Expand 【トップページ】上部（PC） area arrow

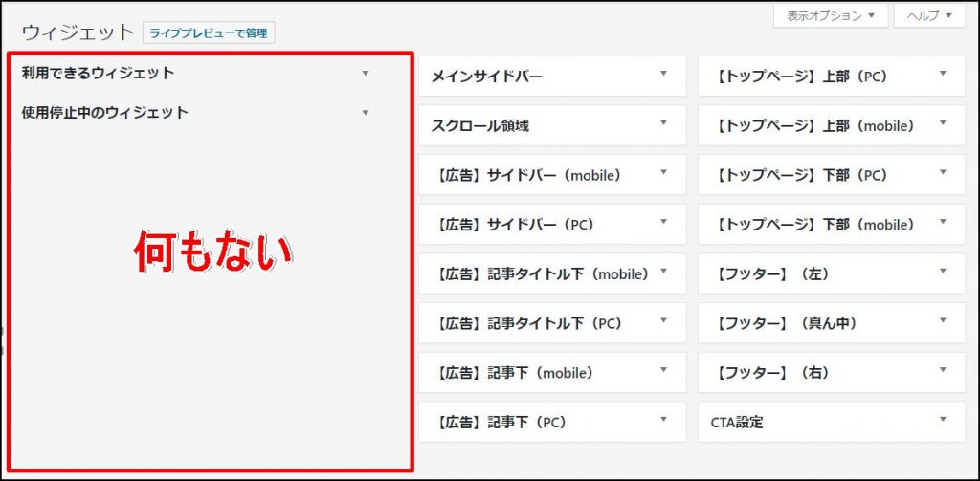click(943, 73)
